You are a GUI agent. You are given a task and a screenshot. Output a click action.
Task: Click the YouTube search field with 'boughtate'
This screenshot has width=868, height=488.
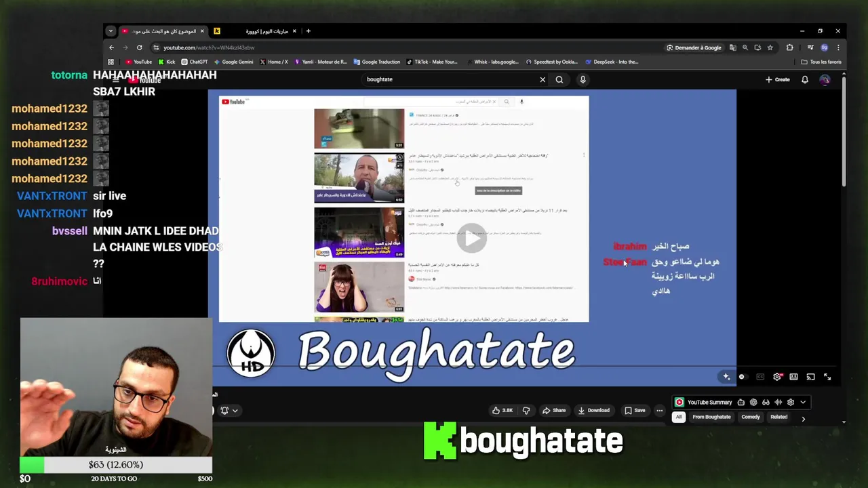pos(448,79)
